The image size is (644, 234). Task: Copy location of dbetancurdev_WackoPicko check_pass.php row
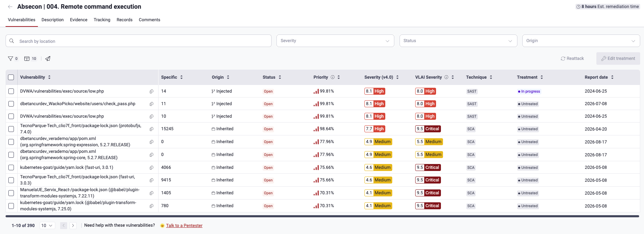coord(152,104)
